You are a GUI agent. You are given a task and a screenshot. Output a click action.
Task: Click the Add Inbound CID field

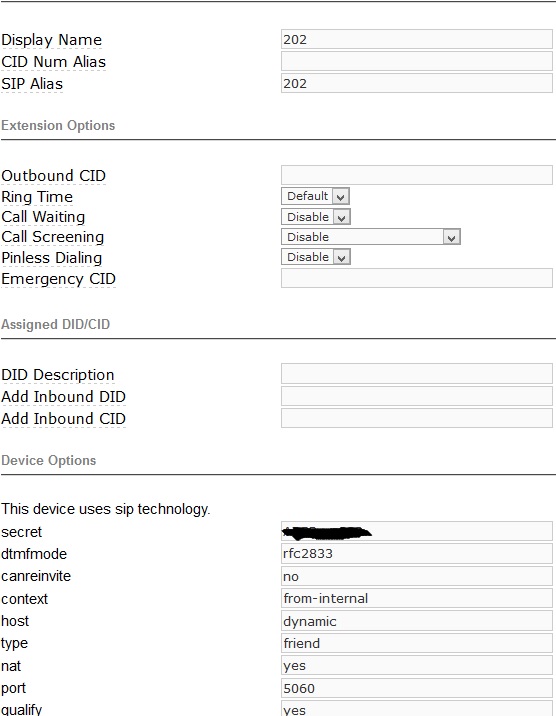(x=417, y=418)
